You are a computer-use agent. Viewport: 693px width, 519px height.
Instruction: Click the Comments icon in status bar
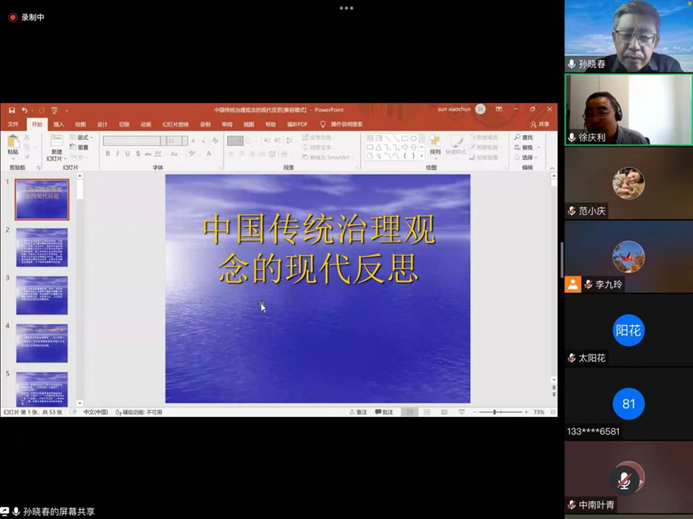point(384,412)
